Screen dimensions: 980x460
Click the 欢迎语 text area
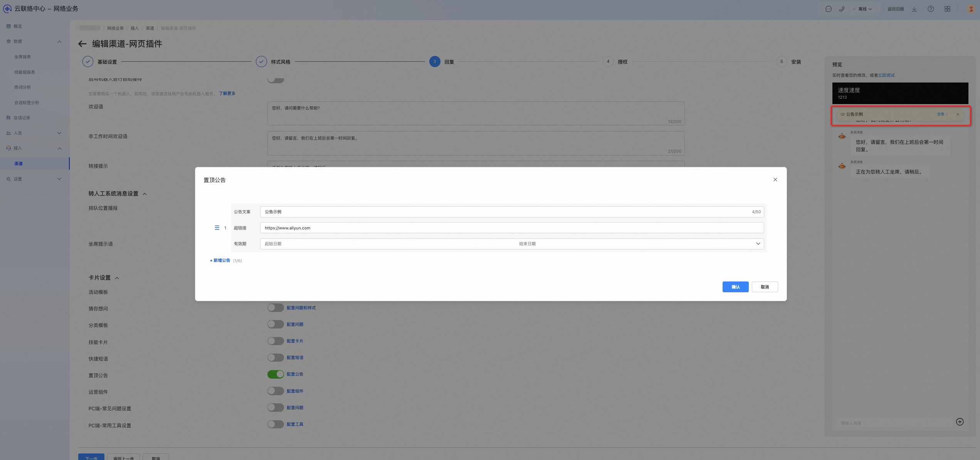tap(476, 113)
